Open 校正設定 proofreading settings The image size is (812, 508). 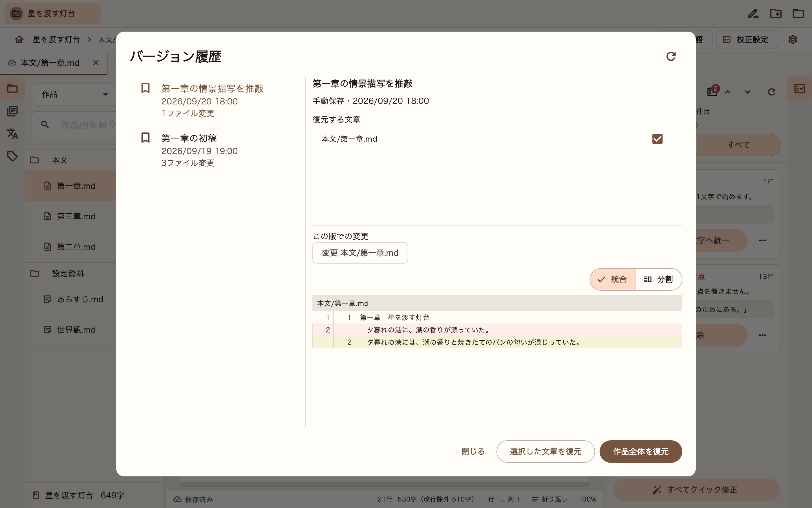(747, 40)
